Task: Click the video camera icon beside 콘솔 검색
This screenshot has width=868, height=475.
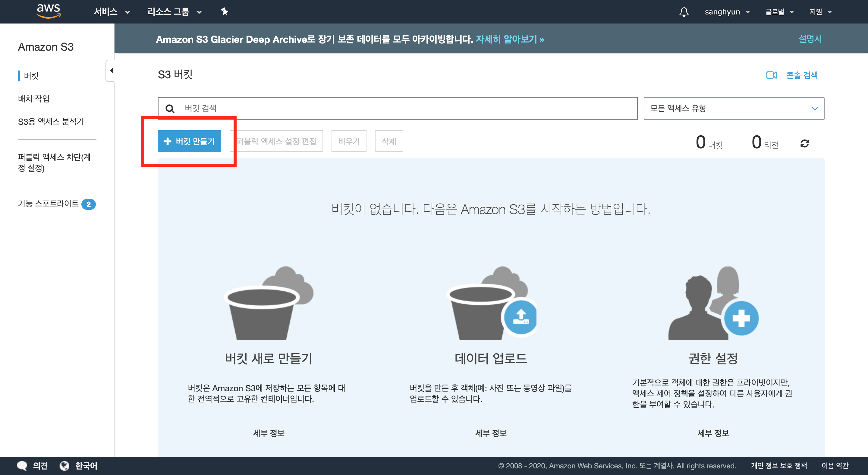Action: tap(771, 75)
